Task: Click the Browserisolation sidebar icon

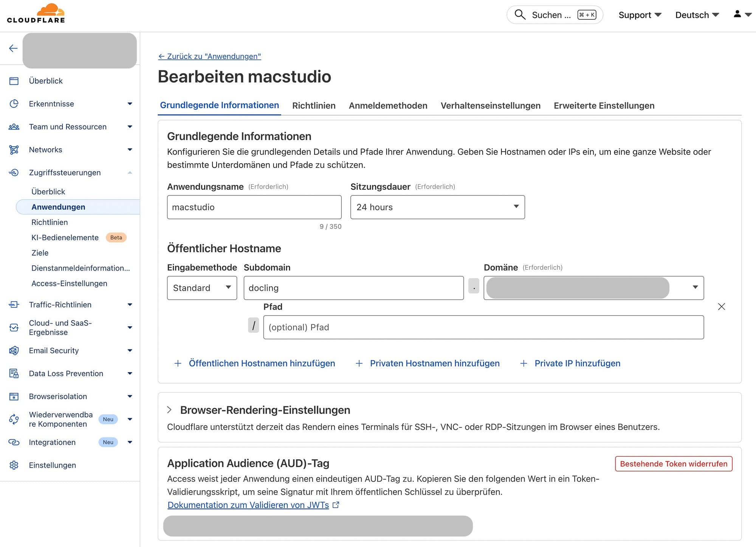Action: pos(14,397)
